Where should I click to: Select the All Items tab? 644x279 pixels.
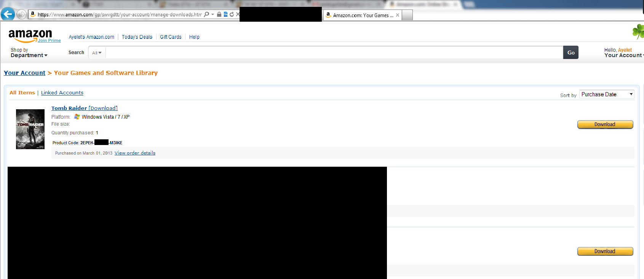point(22,92)
